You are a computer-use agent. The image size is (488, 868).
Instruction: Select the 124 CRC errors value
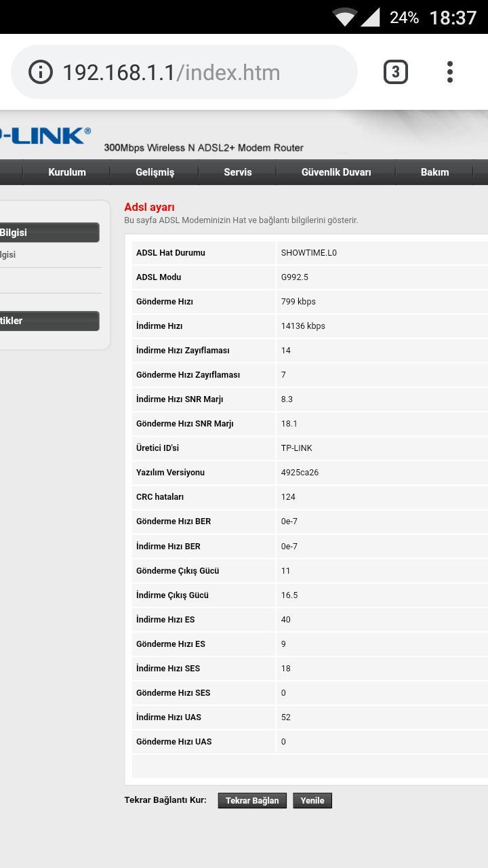(x=288, y=497)
